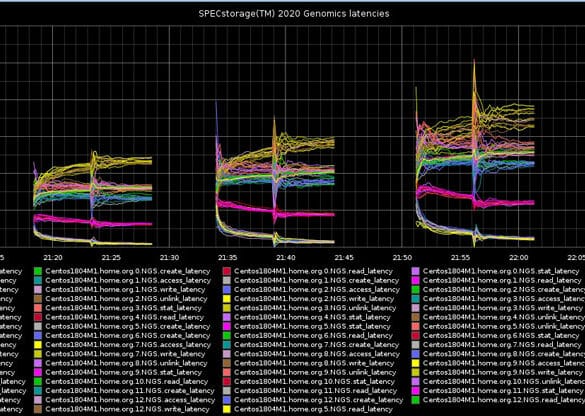Viewport: 585px width, 416px height.
Task: Click the 21:55 time axis label
Action: (460, 258)
